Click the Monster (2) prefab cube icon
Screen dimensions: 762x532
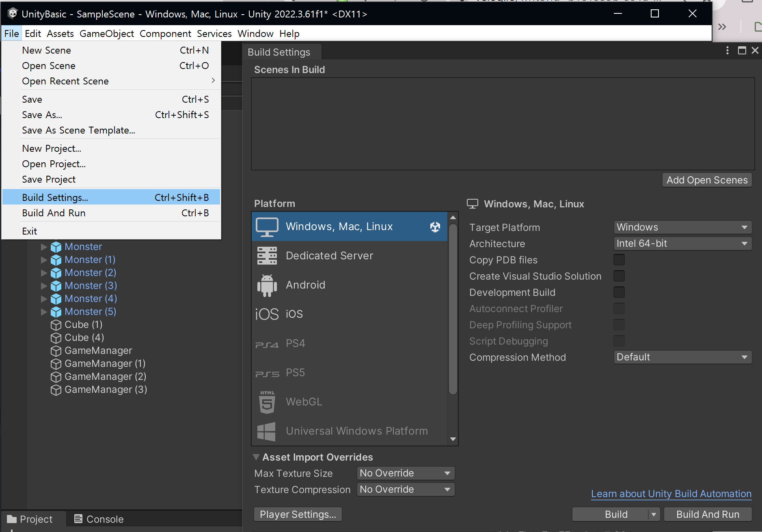56,273
